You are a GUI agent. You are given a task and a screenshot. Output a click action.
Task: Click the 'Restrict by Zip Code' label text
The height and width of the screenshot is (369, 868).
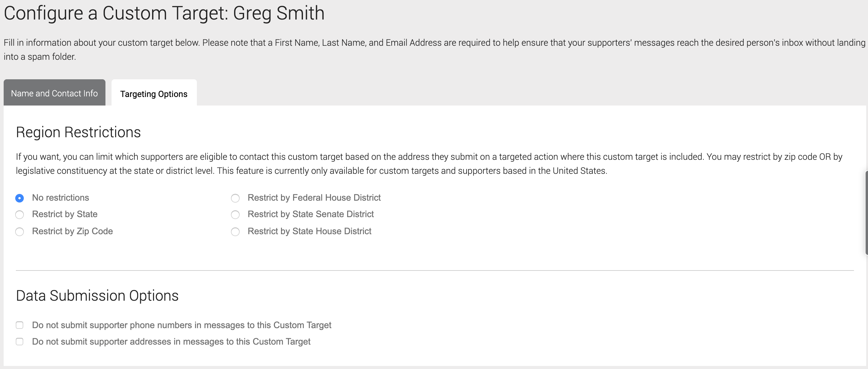click(73, 231)
